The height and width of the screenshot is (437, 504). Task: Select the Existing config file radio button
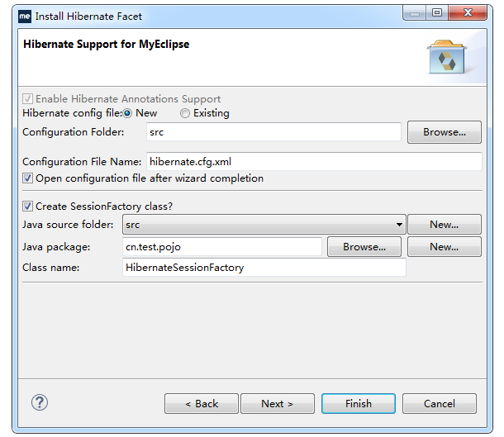[x=185, y=113]
